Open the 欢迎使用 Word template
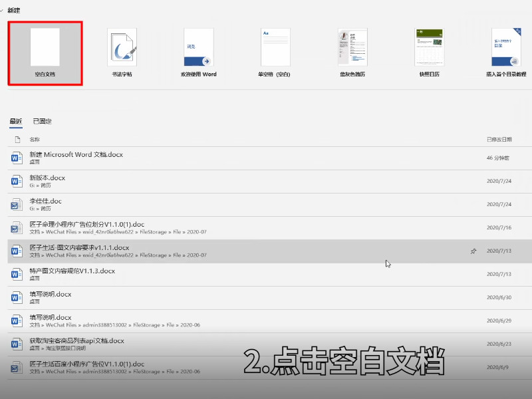The width and height of the screenshot is (532, 399). coord(199,53)
